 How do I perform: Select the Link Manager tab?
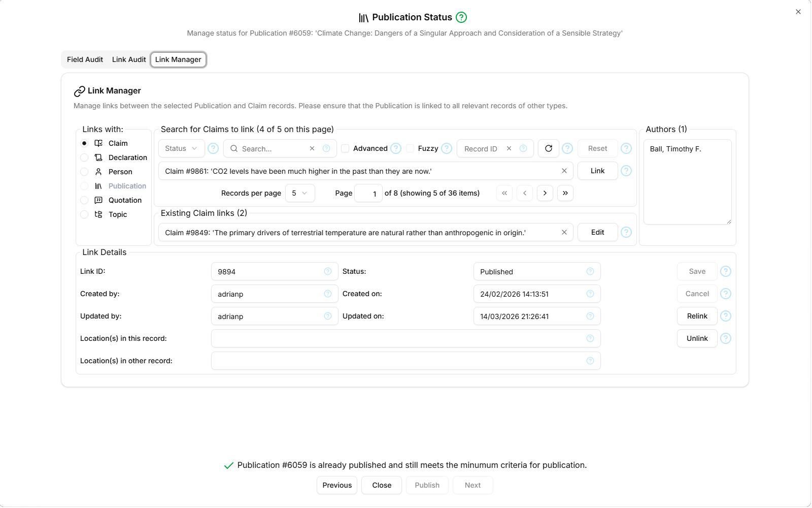pyautogui.click(x=178, y=59)
